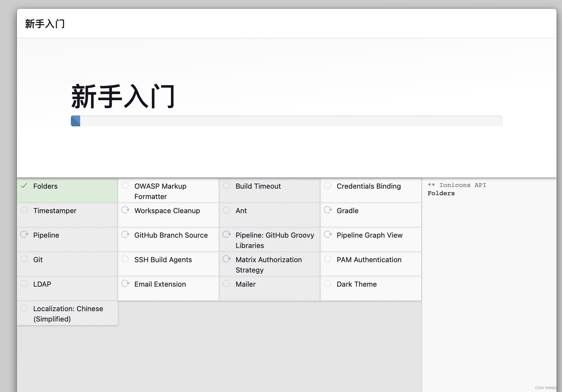
Task: Click the Email Extension label
Action: 160,284
